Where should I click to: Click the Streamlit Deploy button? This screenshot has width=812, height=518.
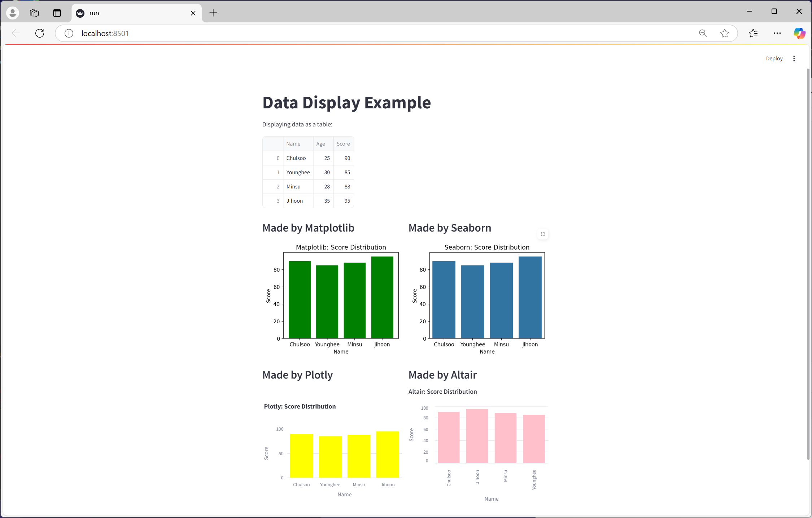[774, 59]
